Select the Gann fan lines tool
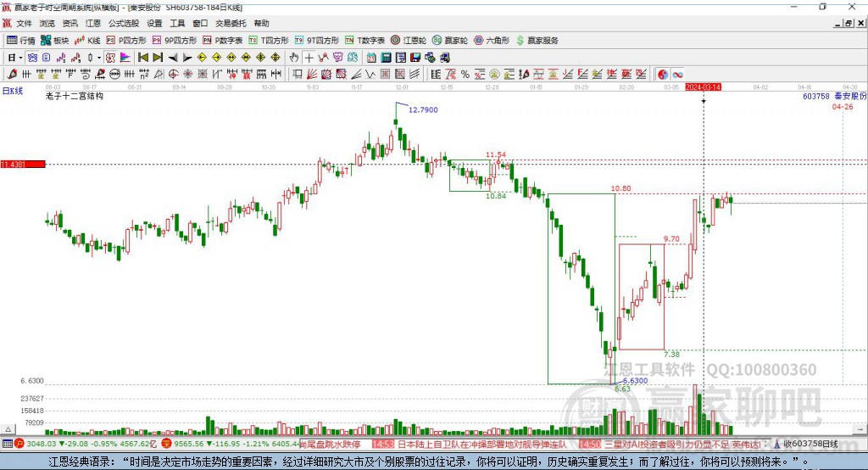 [x=312, y=75]
